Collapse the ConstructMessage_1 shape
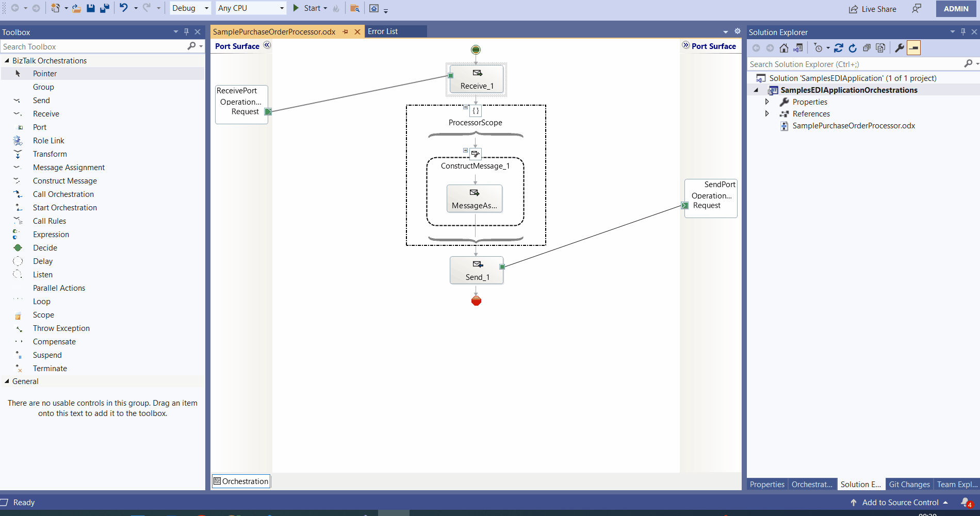Screen dimensions: 980x516 click(x=465, y=150)
